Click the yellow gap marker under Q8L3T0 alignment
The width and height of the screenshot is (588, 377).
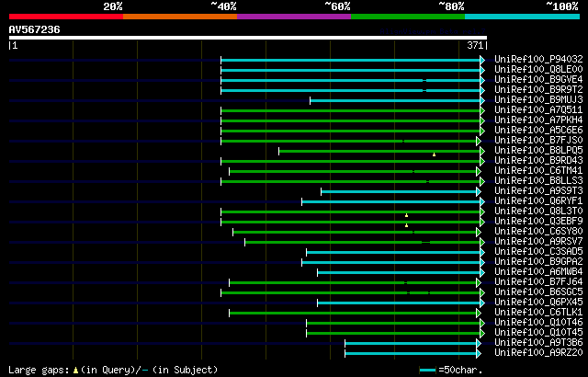point(406,215)
